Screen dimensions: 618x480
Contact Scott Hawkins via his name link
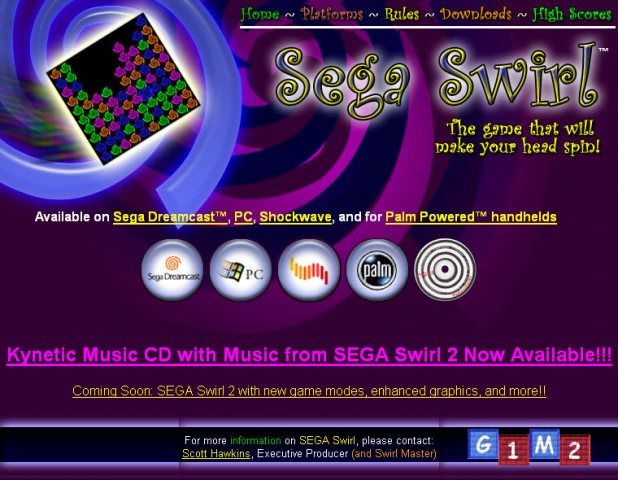(x=217, y=453)
